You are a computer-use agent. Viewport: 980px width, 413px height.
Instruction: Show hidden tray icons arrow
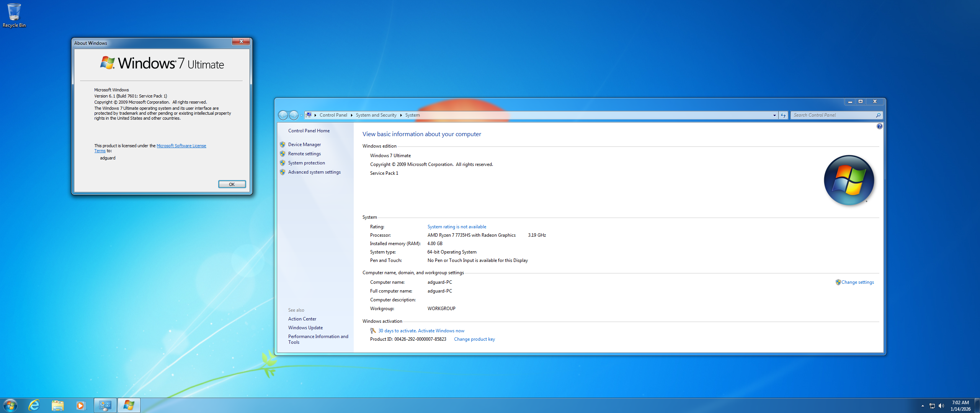(923, 406)
